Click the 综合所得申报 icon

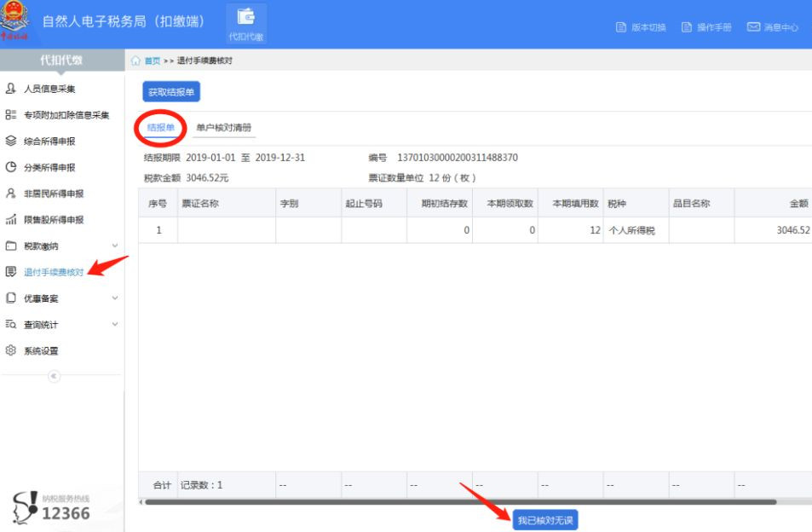pos(10,140)
